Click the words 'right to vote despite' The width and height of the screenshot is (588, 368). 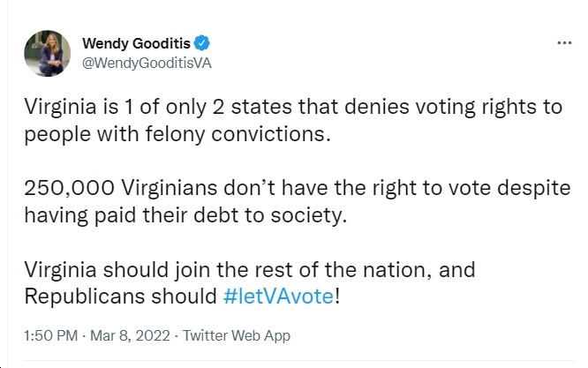click(x=471, y=188)
